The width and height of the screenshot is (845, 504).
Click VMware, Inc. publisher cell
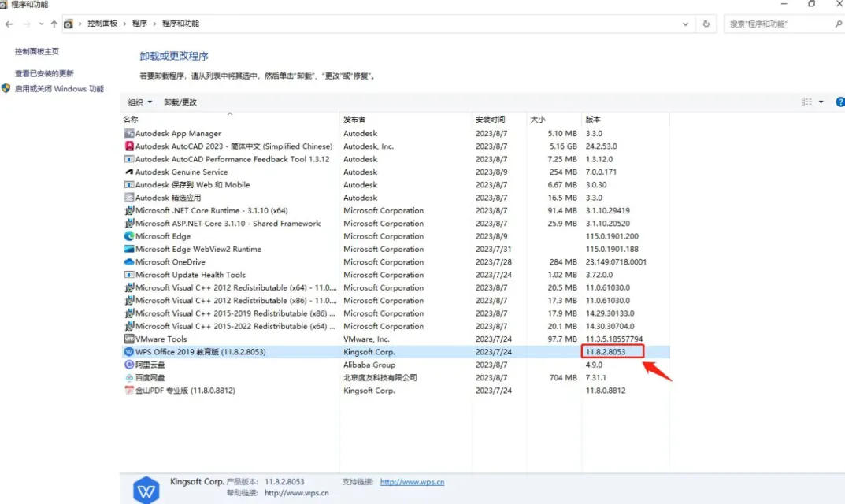[x=366, y=339]
